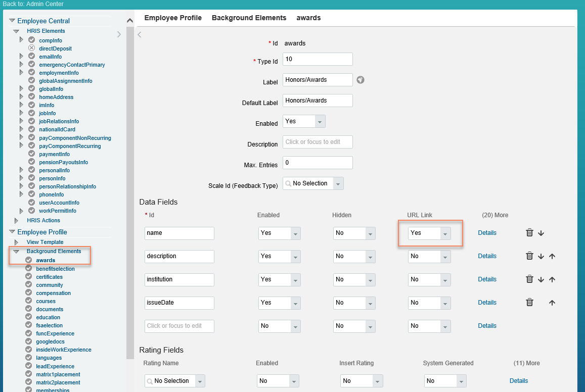Open Details for the issueDate field
Screen dimensions: 585x392
click(487, 303)
